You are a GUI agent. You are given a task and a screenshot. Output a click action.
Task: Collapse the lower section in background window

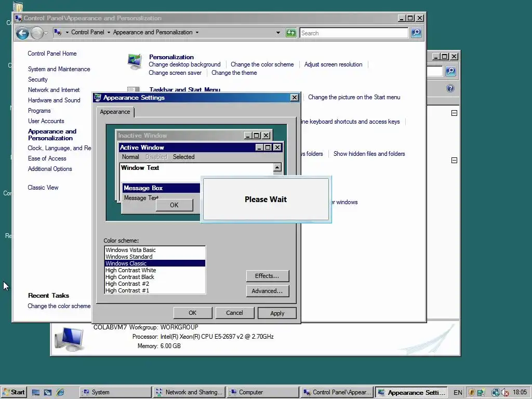click(x=454, y=160)
